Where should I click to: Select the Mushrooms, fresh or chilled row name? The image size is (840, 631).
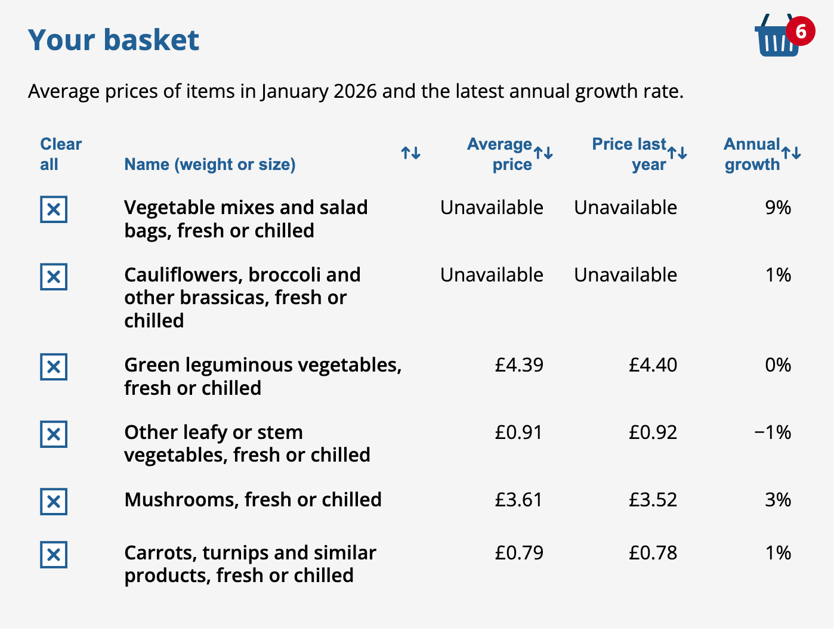[x=253, y=499]
